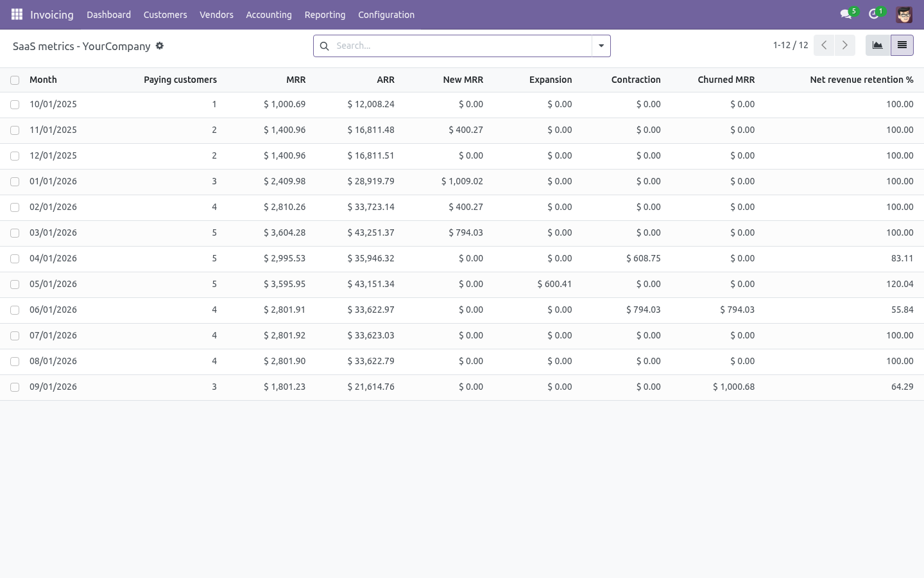This screenshot has height=578, width=924.
Task: Tick the checkbox for row 09/01/2026
Action: (15, 387)
